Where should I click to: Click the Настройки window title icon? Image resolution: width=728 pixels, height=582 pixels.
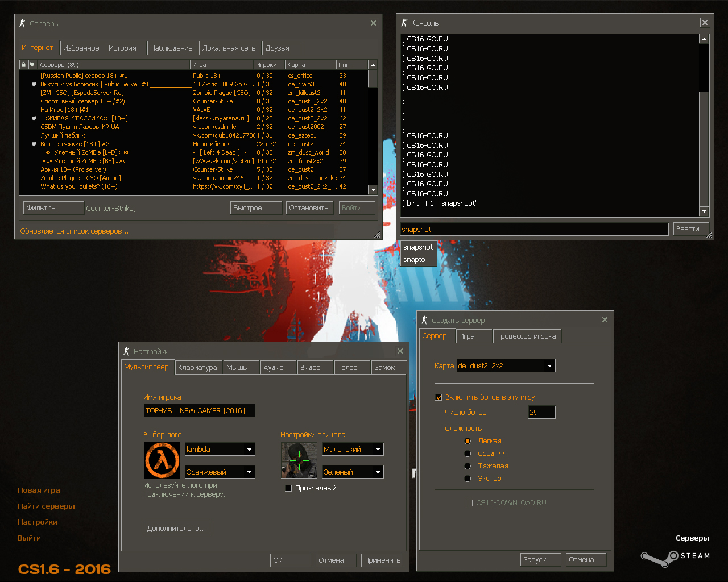[x=126, y=351]
